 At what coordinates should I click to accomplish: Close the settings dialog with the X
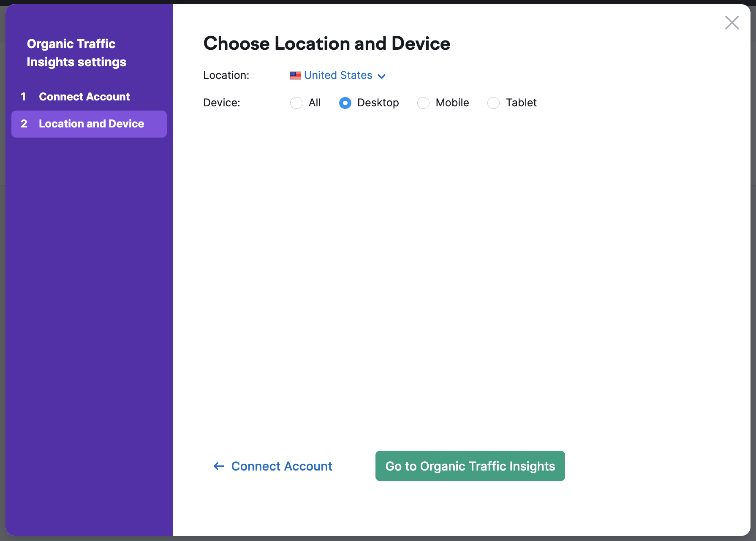[x=732, y=22]
